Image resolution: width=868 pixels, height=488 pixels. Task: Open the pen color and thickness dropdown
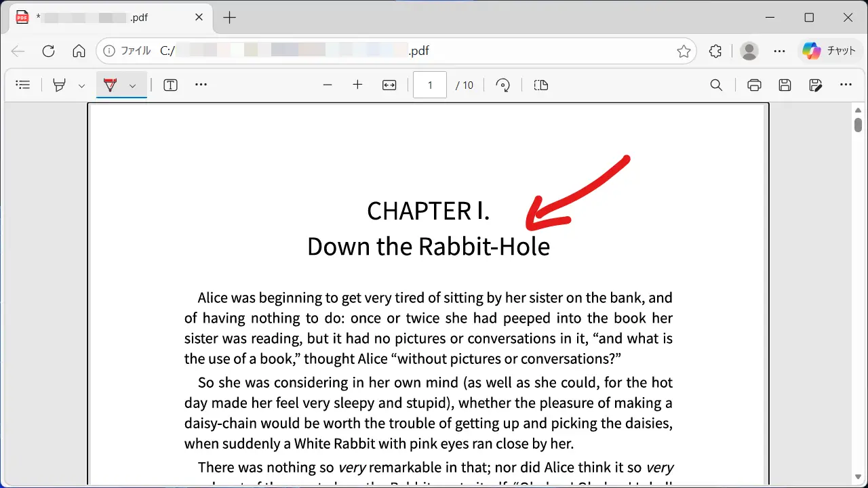(x=81, y=85)
